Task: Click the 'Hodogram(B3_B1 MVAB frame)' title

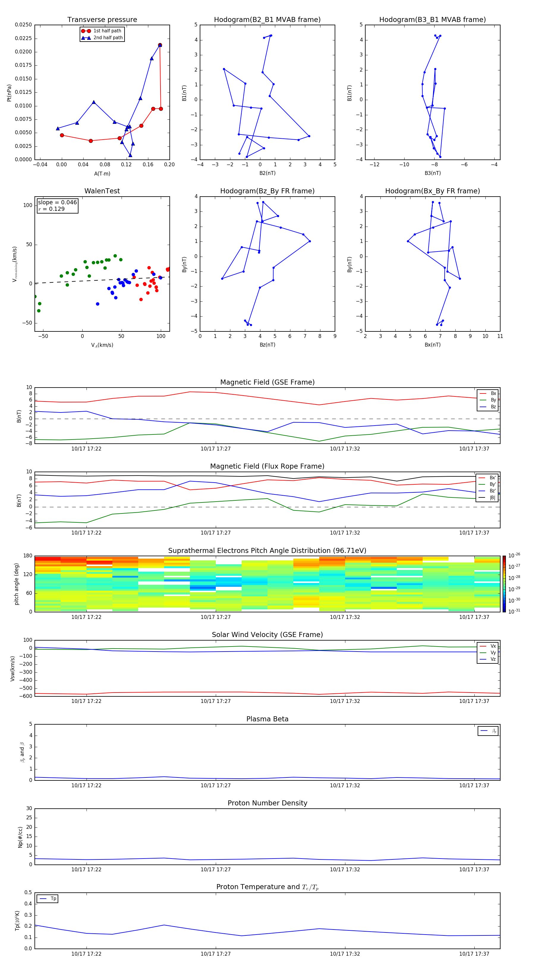Action: 432,19
